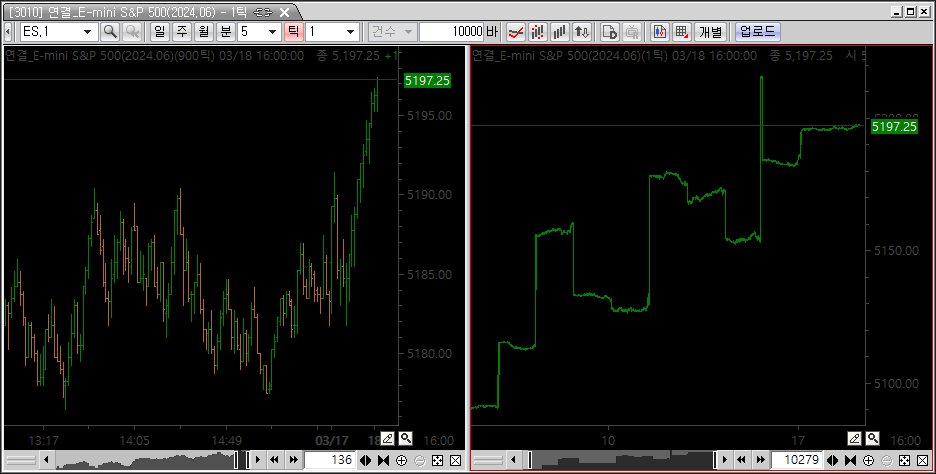Select the [3010] E-mini S&P 500 tab
Screen dimensions: 936x474
(140, 12)
